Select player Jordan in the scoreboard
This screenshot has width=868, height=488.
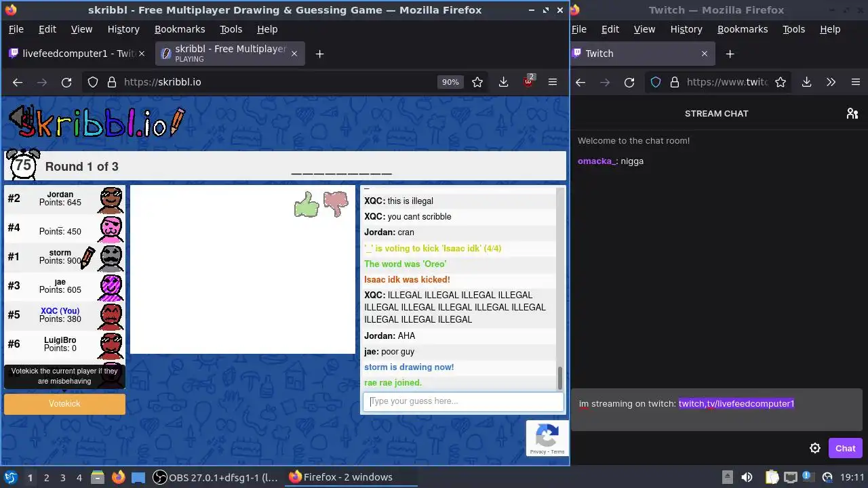64,199
